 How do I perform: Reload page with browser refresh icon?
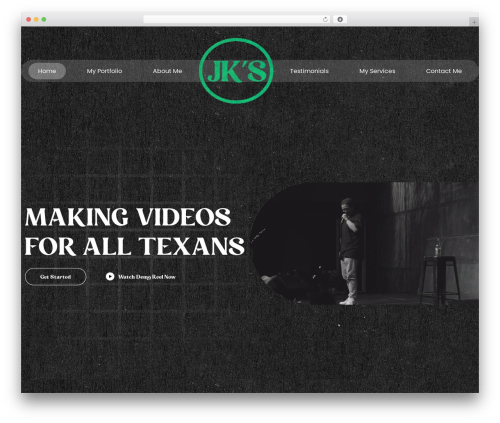tap(325, 19)
